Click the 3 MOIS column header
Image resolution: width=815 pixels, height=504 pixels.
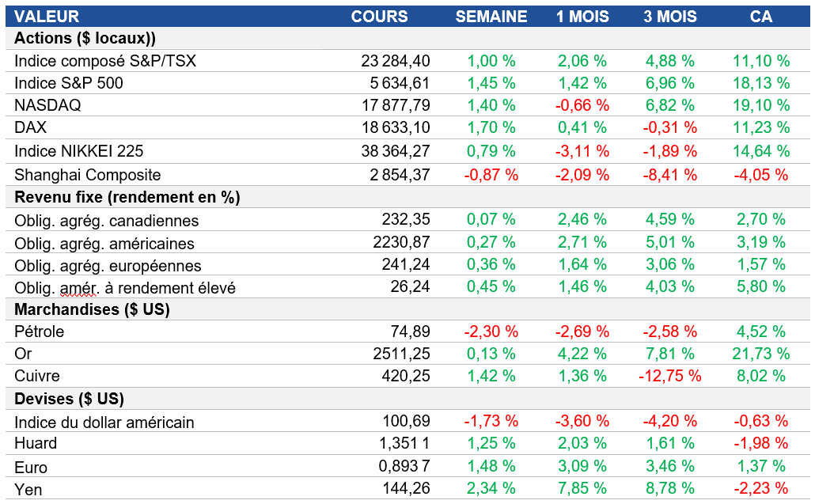pyautogui.click(x=669, y=17)
